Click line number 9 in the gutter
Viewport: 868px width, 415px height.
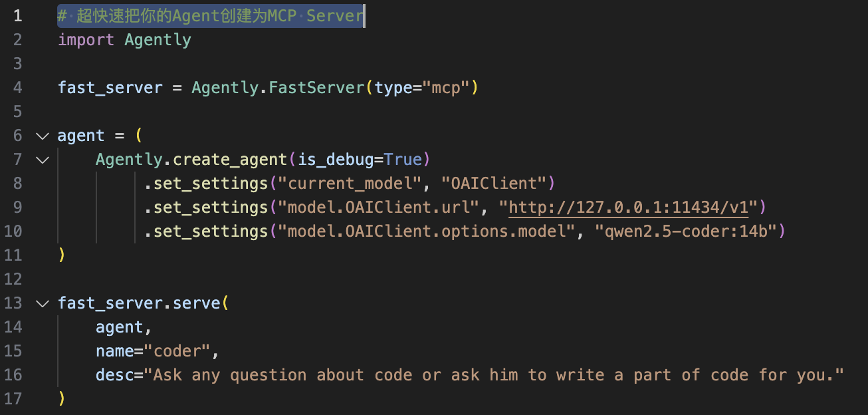tap(17, 207)
